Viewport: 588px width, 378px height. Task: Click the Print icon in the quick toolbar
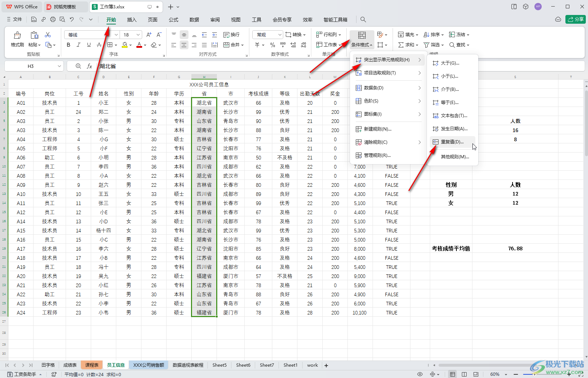[53, 19]
